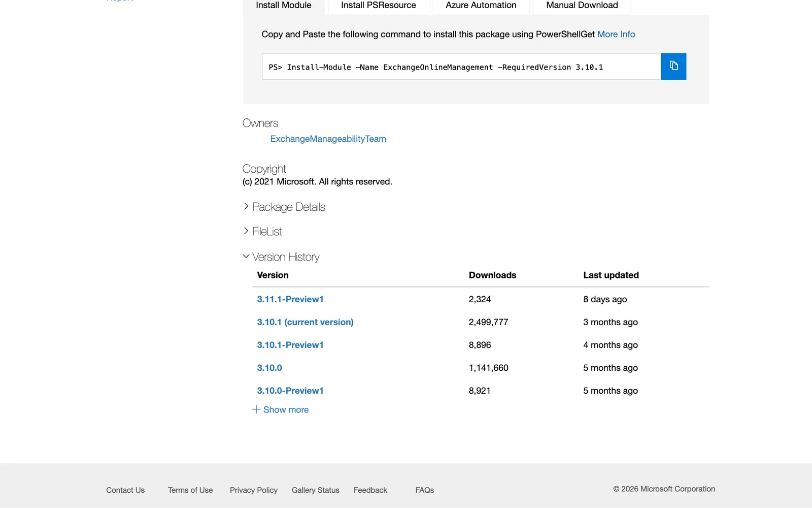Viewport: 812px width, 508px height.
Task: Click the '3 months ago' last updated cell
Action: tap(611, 322)
